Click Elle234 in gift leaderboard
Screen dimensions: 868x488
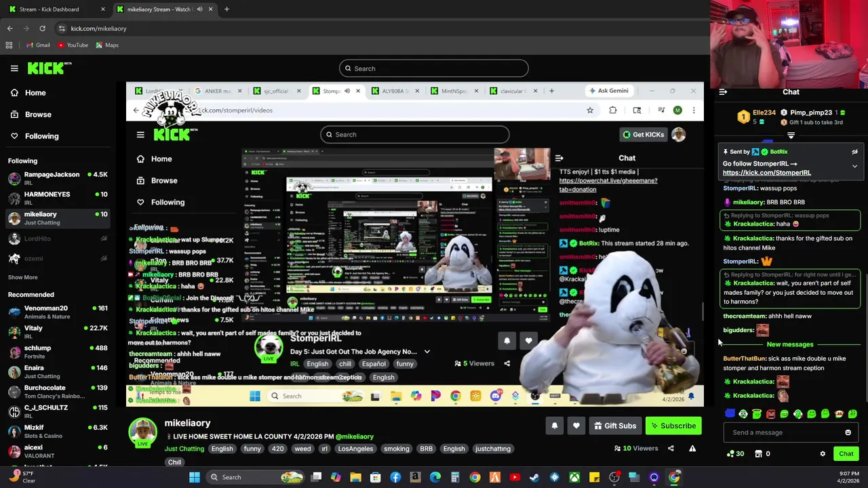764,113
